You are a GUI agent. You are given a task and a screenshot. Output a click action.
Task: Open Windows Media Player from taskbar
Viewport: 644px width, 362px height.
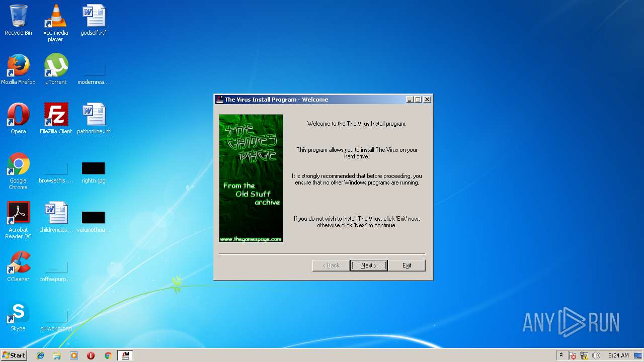[x=74, y=355]
